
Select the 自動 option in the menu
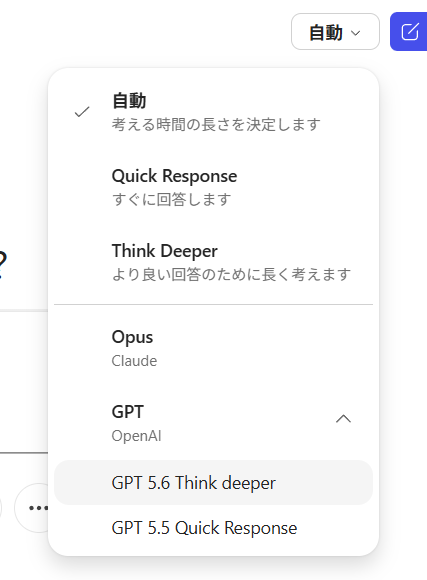pos(213,112)
